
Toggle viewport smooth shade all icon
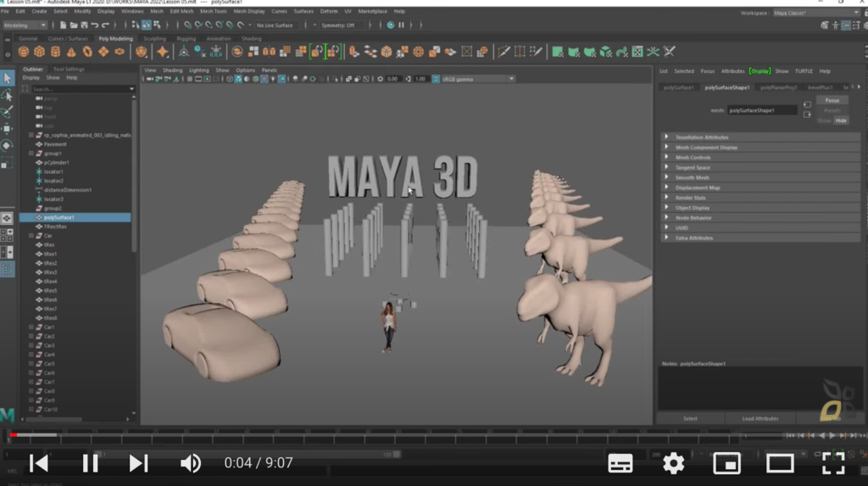click(x=238, y=79)
